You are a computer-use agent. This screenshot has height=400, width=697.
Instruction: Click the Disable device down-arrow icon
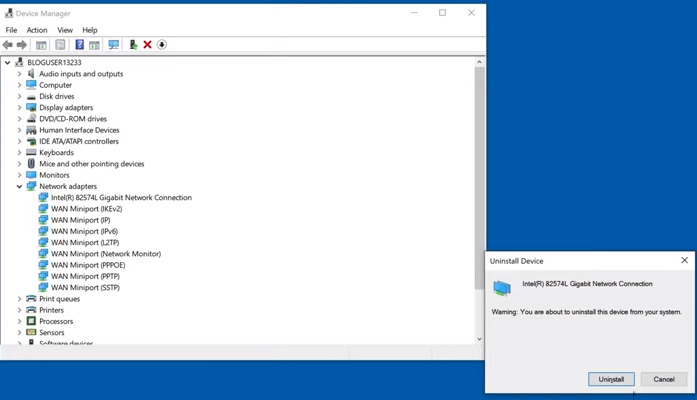pyautogui.click(x=162, y=44)
